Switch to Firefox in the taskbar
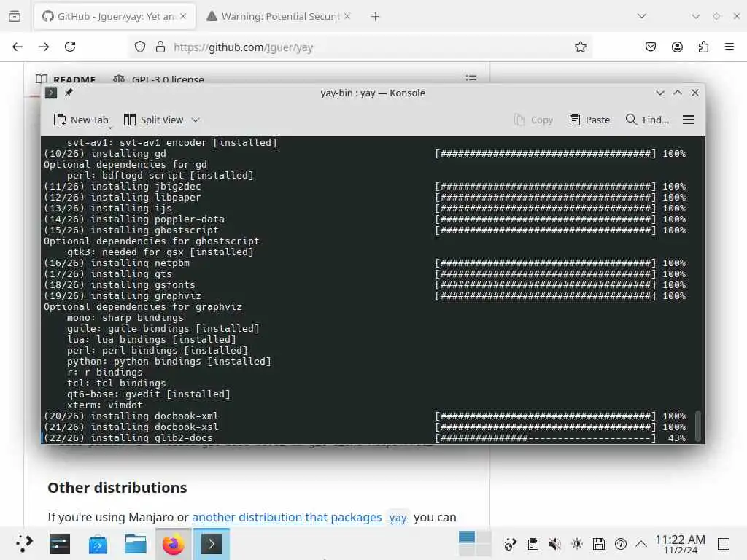747x560 pixels. 174,544
